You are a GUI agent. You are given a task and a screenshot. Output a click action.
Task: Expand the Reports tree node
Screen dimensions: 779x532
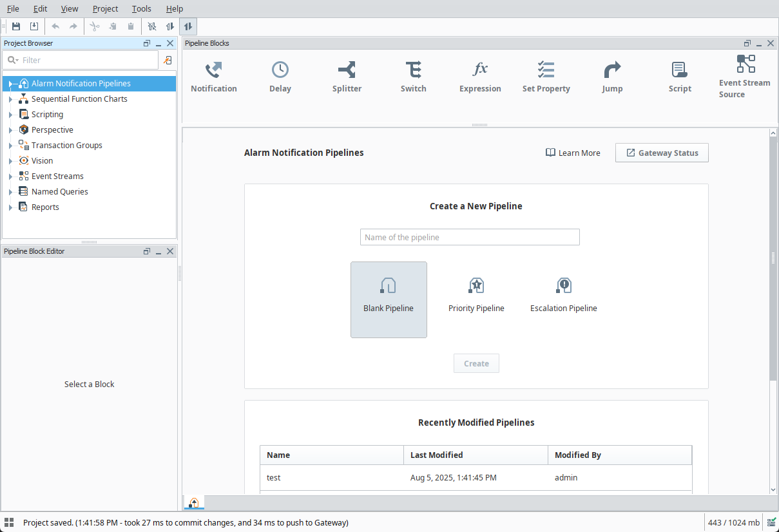10,207
